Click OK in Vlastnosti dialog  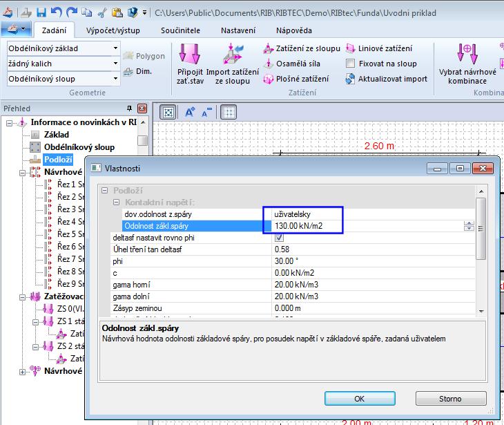[359, 399]
